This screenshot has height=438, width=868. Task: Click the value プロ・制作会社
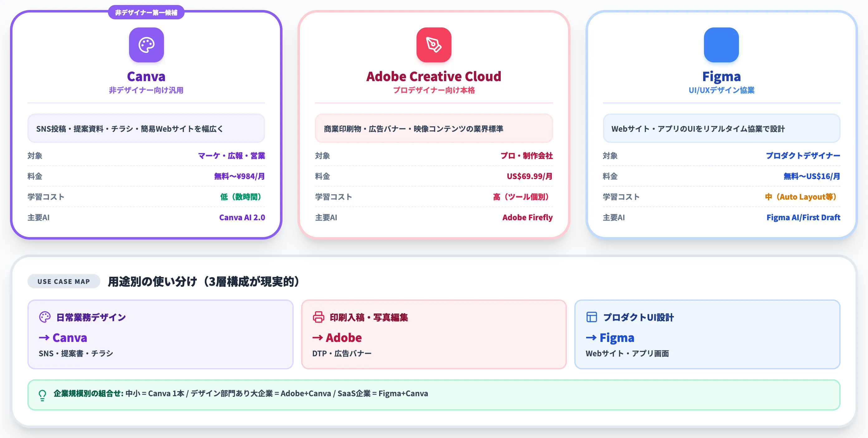pyautogui.click(x=527, y=155)
